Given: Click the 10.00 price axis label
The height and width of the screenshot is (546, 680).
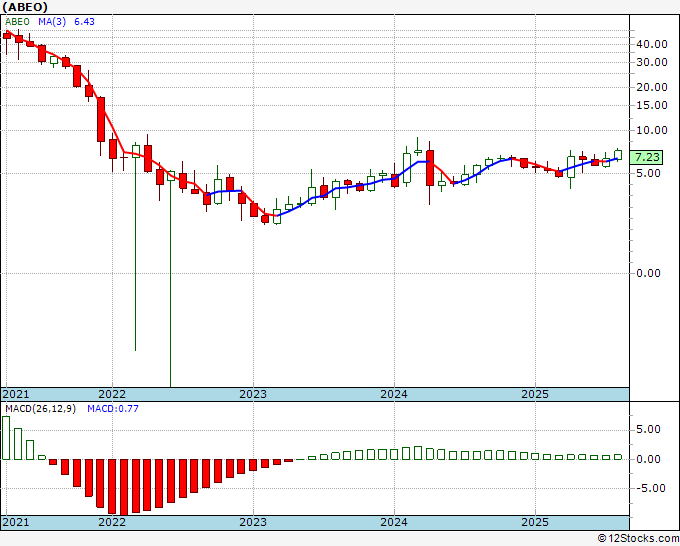Looking at the screenshot, I should (651, 130).
